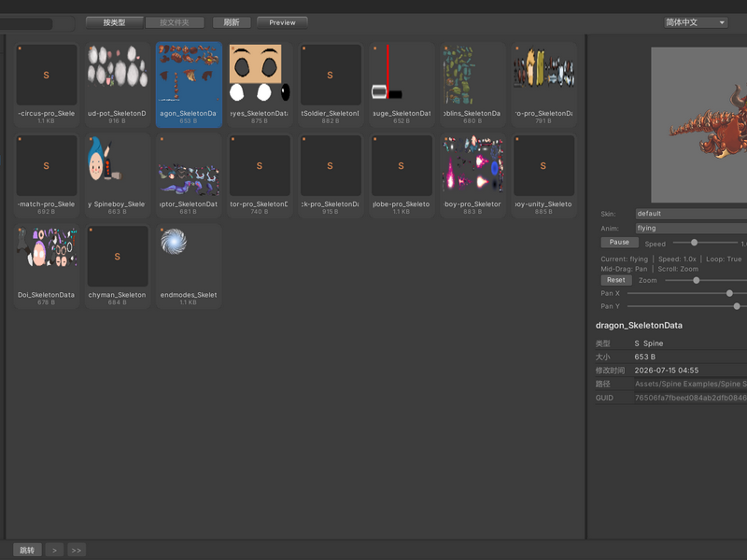Viewport: 747px width, 560px height.
Task: Click the S Spine type value
Action: tap(649, 343)
